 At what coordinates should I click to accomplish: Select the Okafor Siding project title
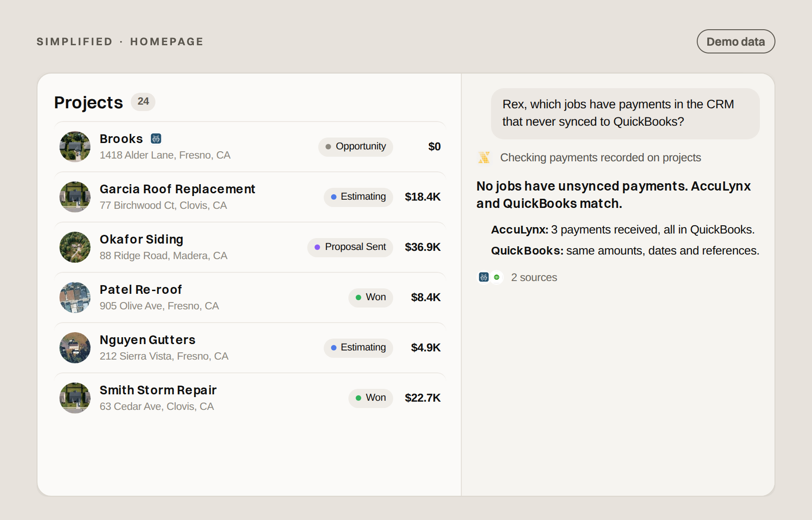[x=141, y=239]
